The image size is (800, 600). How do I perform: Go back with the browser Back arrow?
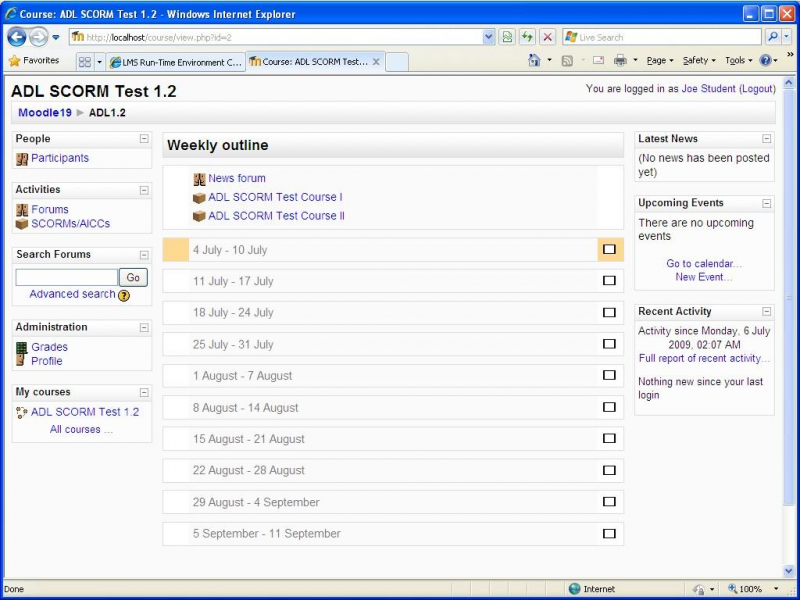(x=17, y=37)
